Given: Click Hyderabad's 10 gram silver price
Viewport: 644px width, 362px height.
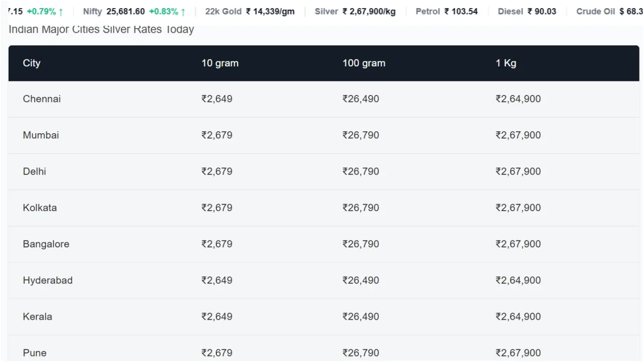Looking at the screenshot, I should tap(217, 280).
